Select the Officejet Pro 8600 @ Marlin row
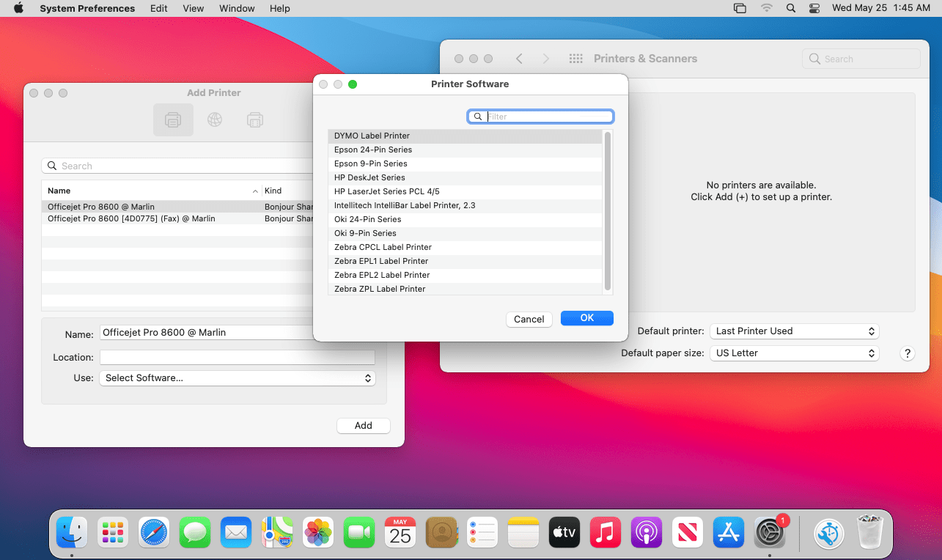Viewport: 942px width, 560px height. [x=177, y=207]
